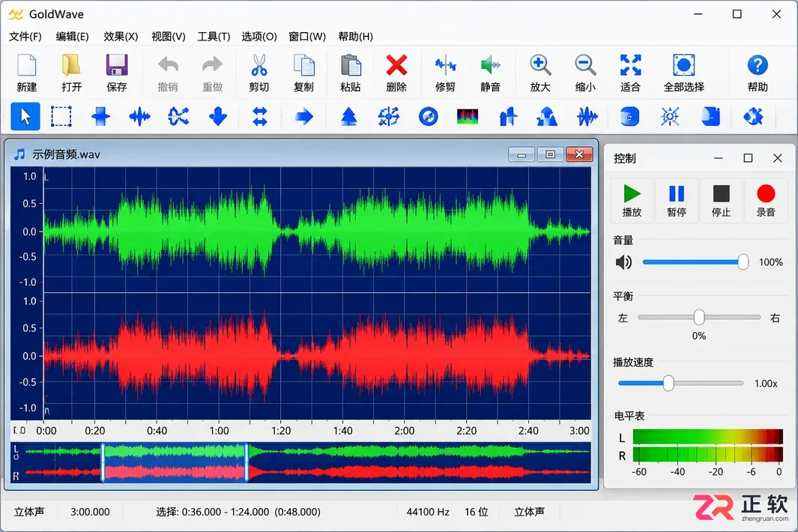Save the audio with the 保存 icon

(x=117, y=65)
